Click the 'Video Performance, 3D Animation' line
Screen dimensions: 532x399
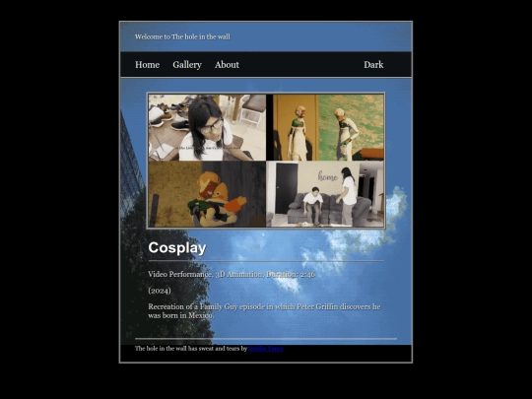click(x=232, y=274)
